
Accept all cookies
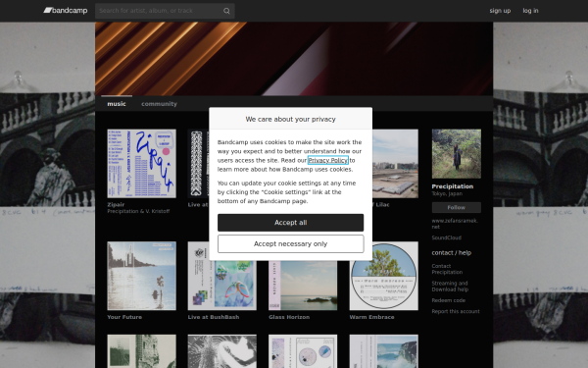tap(290, 223)
